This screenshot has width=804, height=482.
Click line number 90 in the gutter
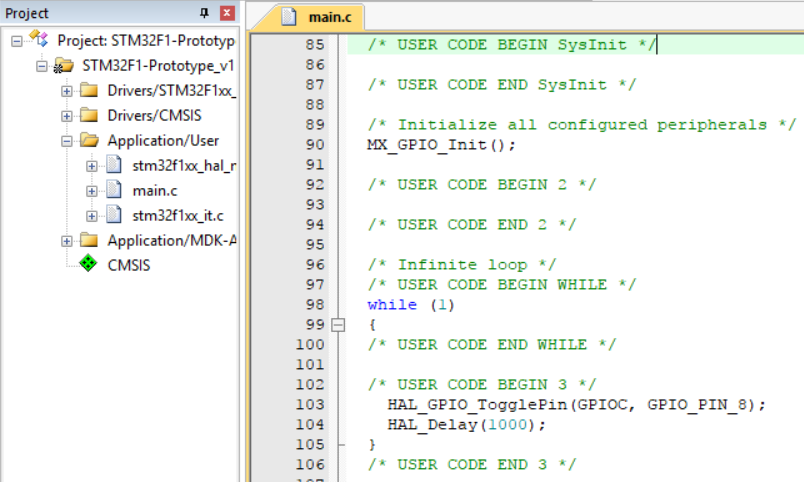[315, 145]
